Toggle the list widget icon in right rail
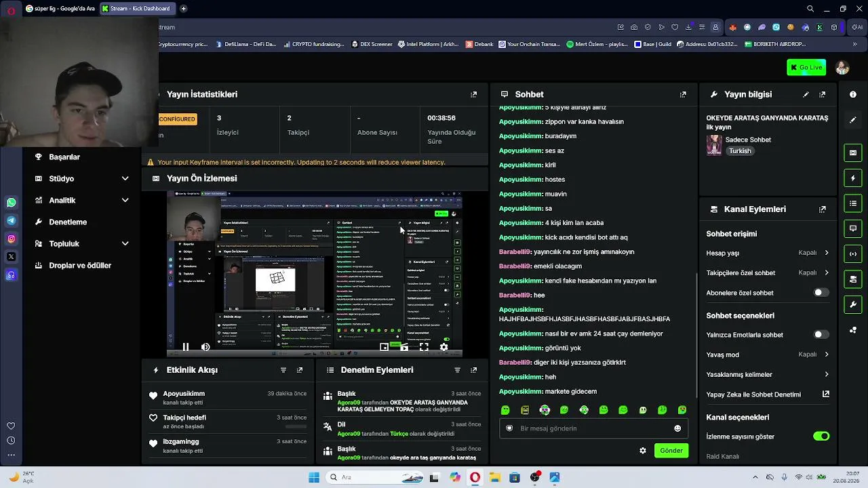 point(853,203)
